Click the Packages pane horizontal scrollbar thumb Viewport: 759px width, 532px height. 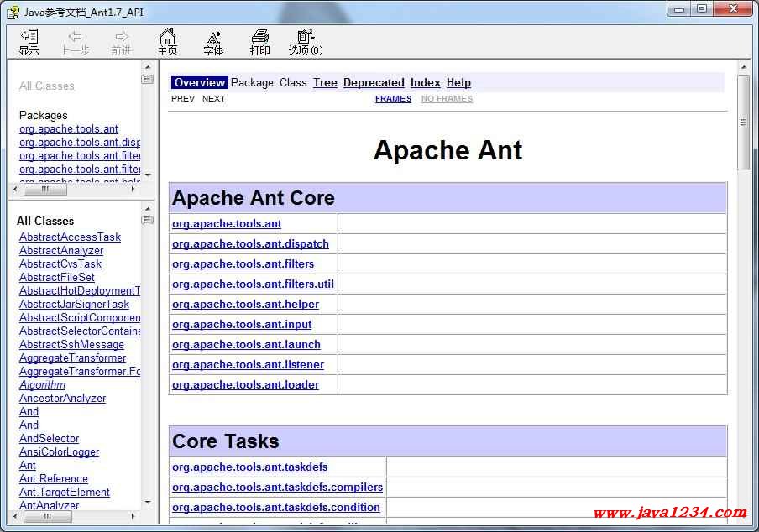[x=45, y=189]
